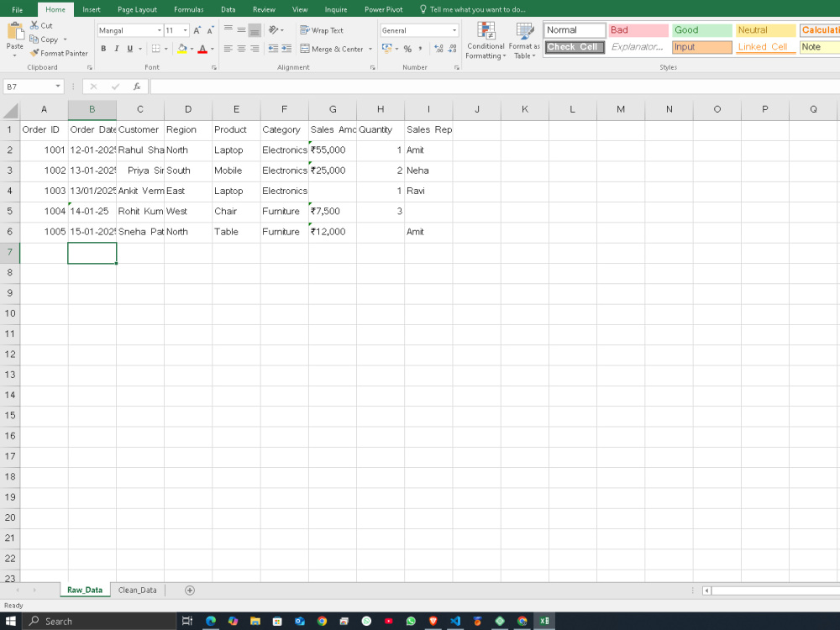Open Windows Start menu

10,621
